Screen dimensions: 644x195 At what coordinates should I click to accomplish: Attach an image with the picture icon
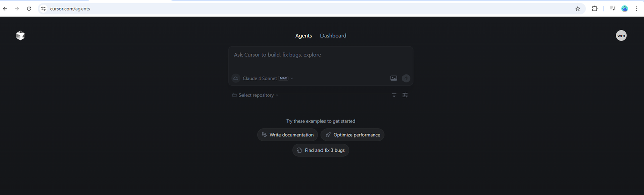[394, 78]
